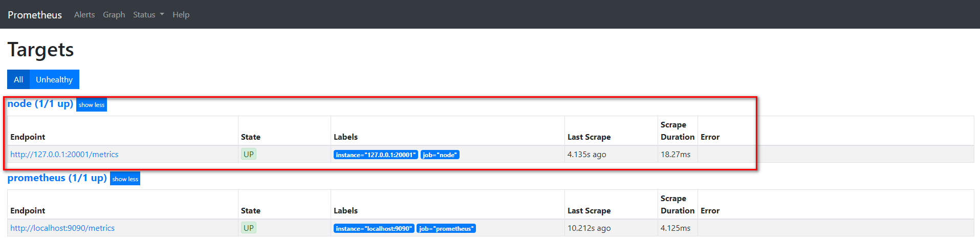Open the Graph page
The image size is (980, 239).
(114, 15)
